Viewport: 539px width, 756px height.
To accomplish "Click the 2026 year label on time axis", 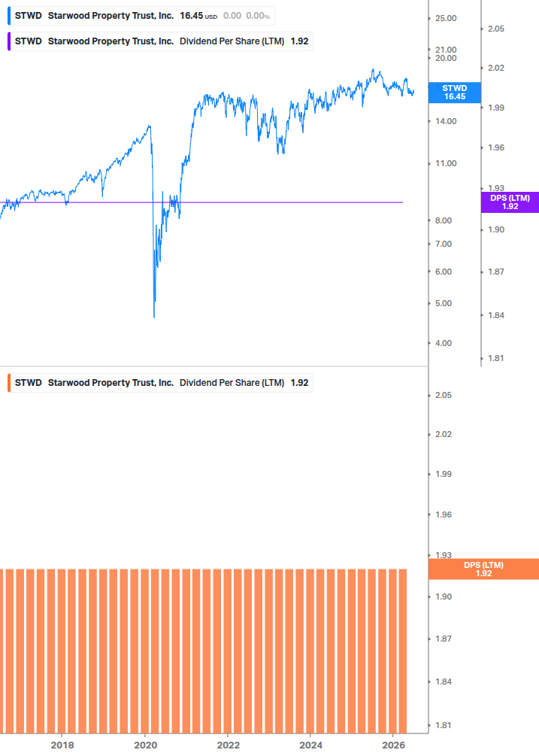I will tap(393, 745).
